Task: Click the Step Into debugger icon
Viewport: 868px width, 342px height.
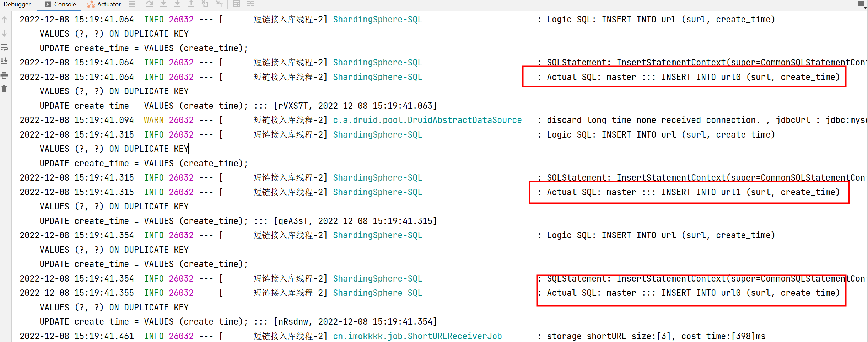Action: click(x=163, y=4)
